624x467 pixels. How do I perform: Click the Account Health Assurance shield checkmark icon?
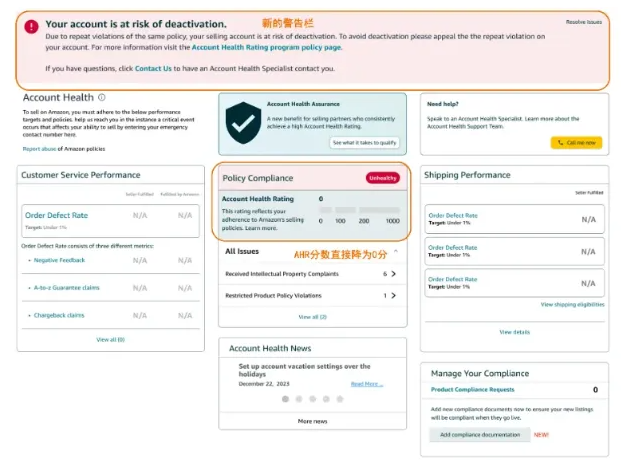(x=243, y=123)
